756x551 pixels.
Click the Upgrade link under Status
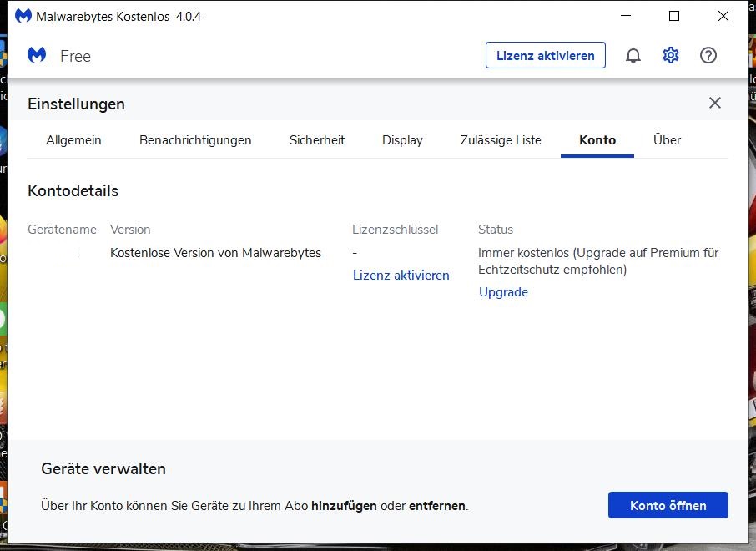503,292
